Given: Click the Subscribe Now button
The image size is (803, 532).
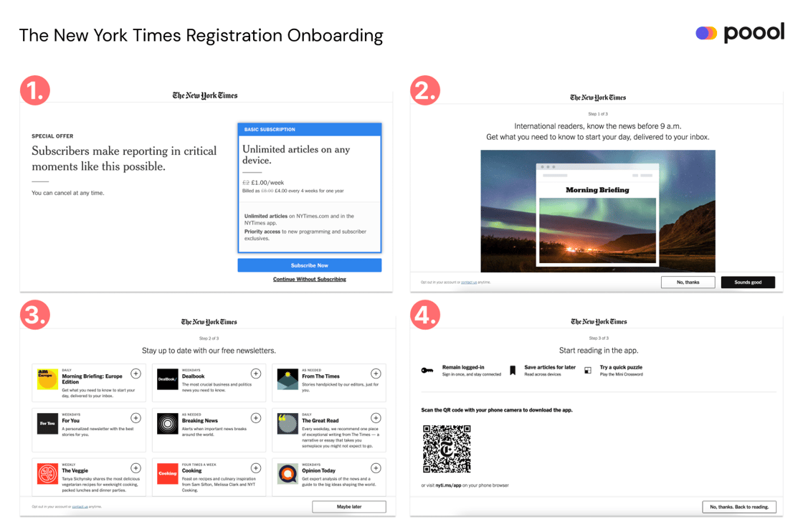Looking at the screenshot, I should coord(309,265).
